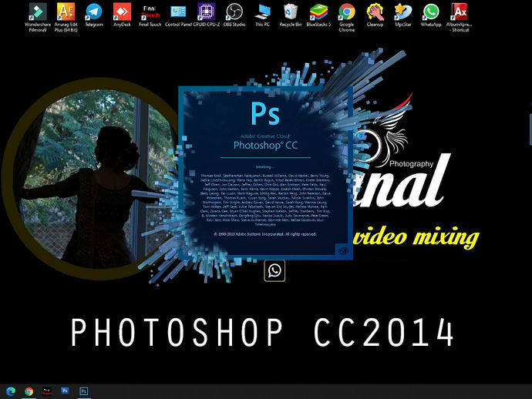The height and width of the screenshot is (399, 532).
Task: Click the pinned blue Photoshop taskbar icon
Action: tap(65, 391)
